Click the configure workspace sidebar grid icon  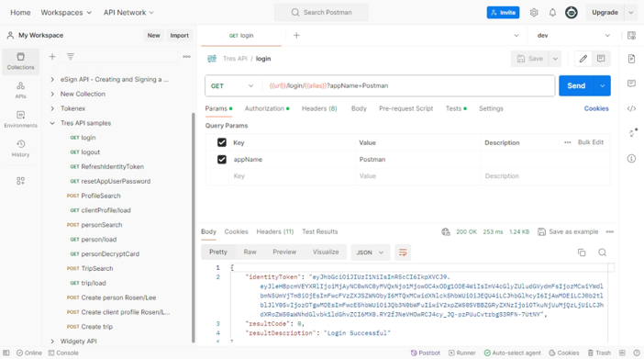[x=20, y=181]
